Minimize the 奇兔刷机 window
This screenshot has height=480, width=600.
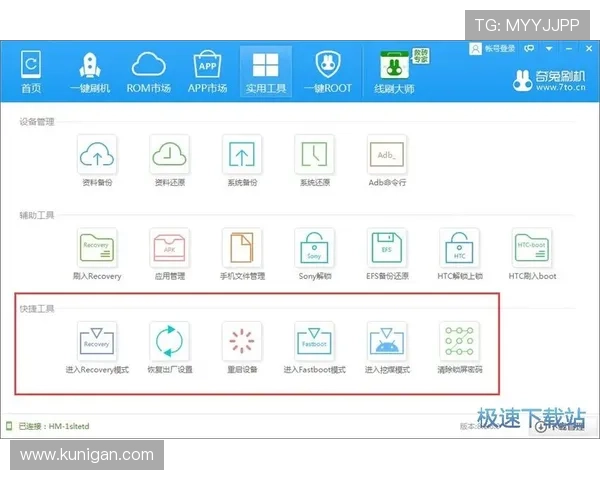569,49
